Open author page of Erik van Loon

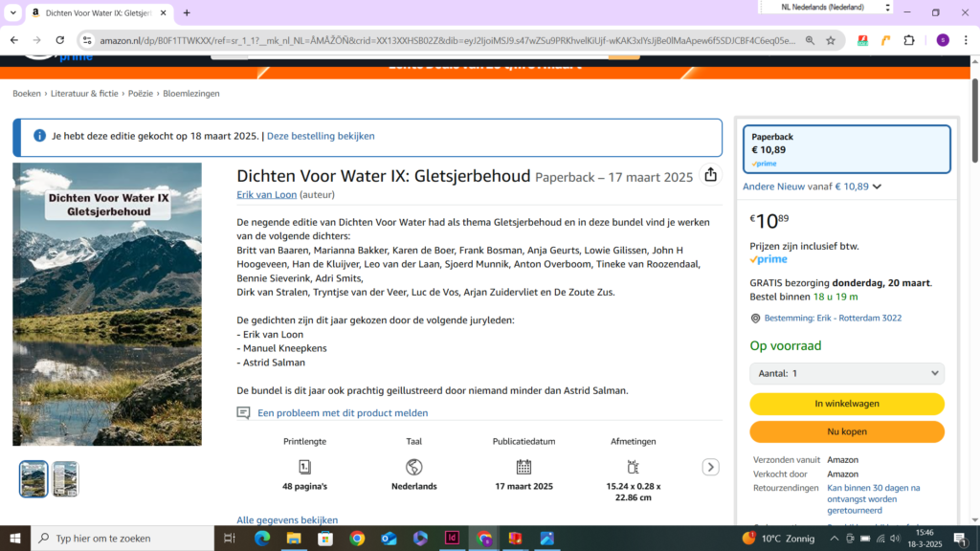click(266, 195)
